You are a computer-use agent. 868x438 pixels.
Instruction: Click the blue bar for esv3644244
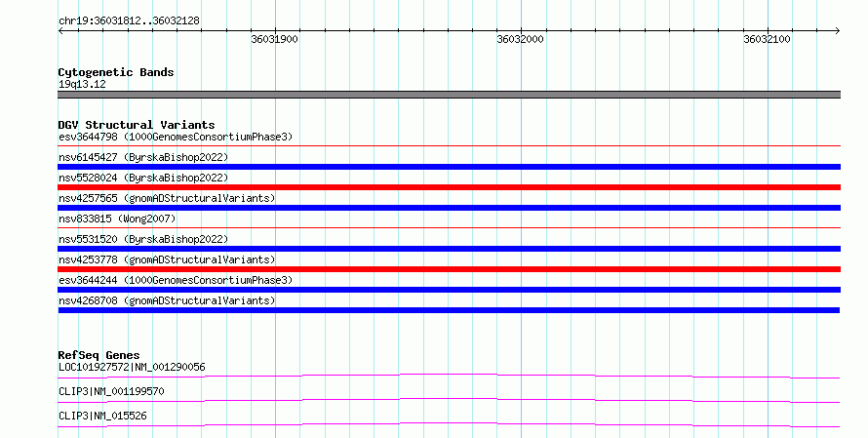click(x=449, y=290)
